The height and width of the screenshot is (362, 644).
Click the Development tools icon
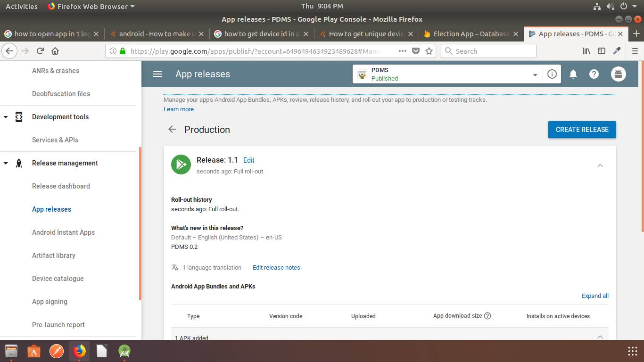19,117
